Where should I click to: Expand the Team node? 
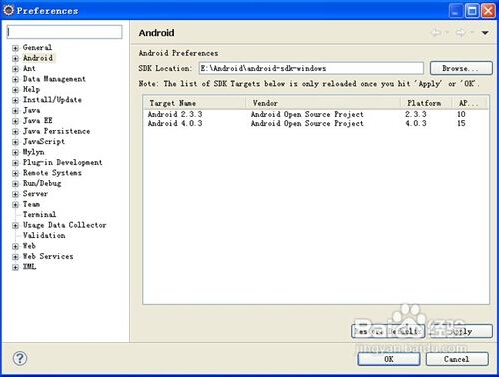15,204
